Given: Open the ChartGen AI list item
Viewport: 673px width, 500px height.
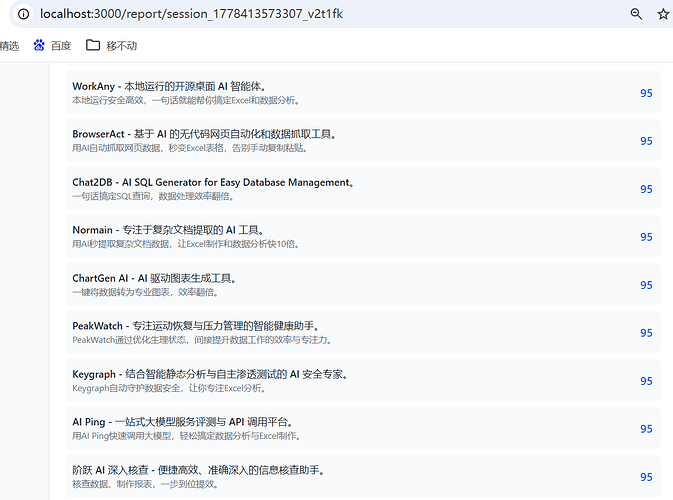Looking at the screenshot, I should pos(363,285).
